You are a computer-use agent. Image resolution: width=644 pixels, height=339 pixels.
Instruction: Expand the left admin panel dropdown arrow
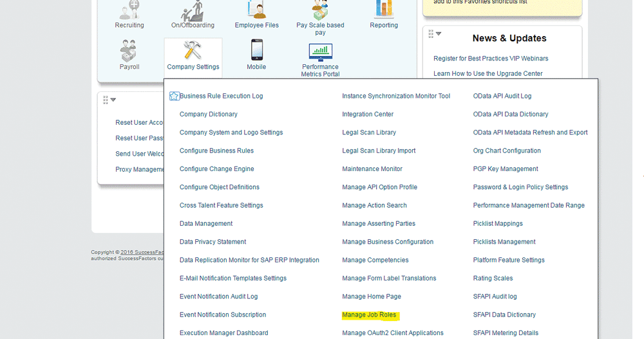click(113, 100)
